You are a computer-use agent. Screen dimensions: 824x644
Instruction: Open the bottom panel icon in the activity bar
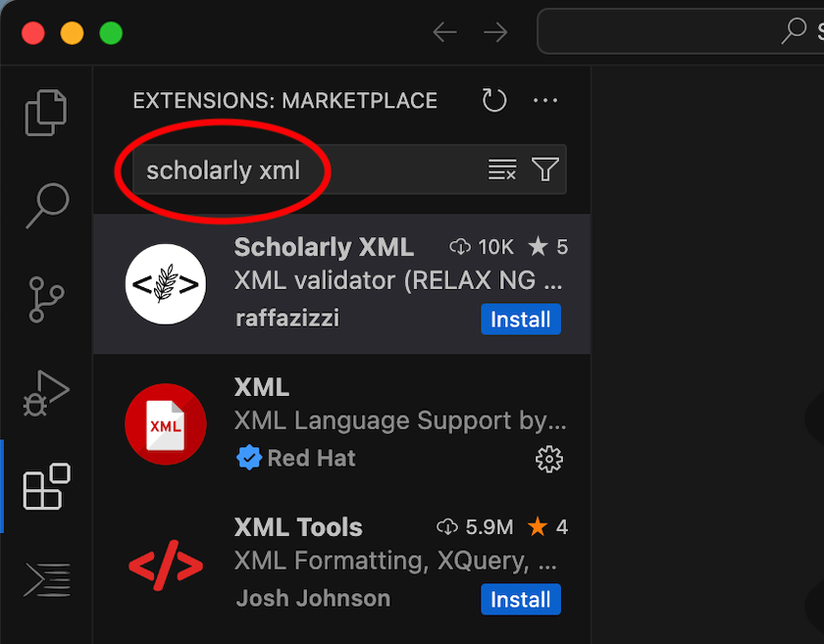(x=45, y=580)
